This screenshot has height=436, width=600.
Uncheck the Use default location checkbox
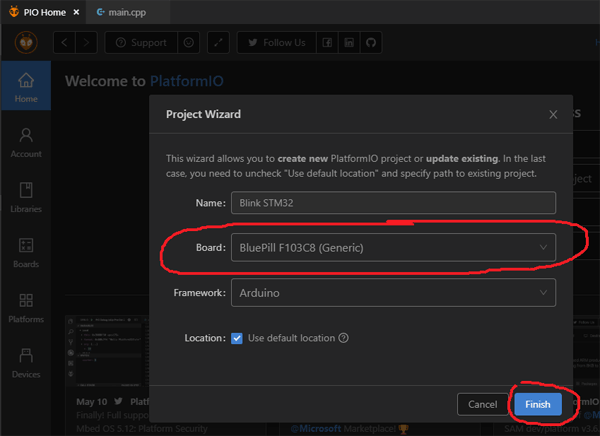click(237, 338)
